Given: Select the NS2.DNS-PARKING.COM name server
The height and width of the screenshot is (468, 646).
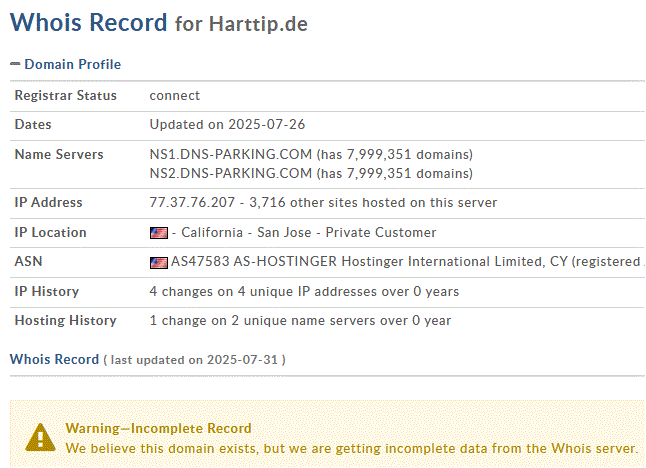Looking at the screenshot, I should (x=230, y=173).
